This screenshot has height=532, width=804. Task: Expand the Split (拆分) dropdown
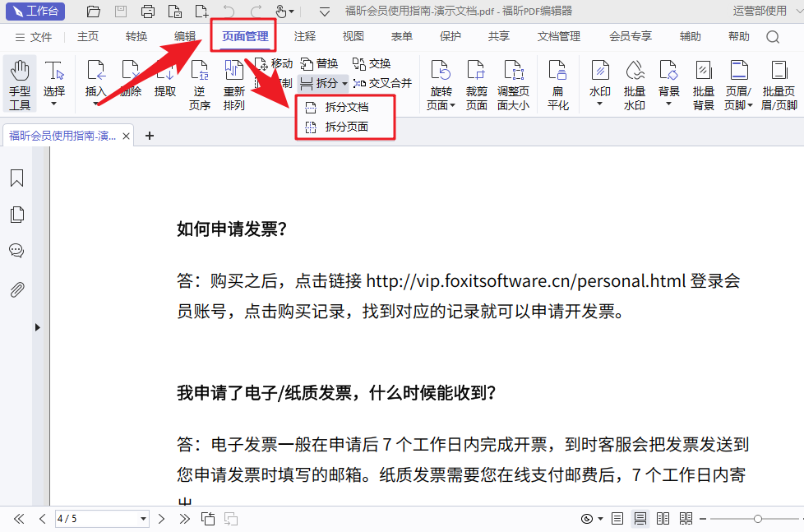[345, 83]
